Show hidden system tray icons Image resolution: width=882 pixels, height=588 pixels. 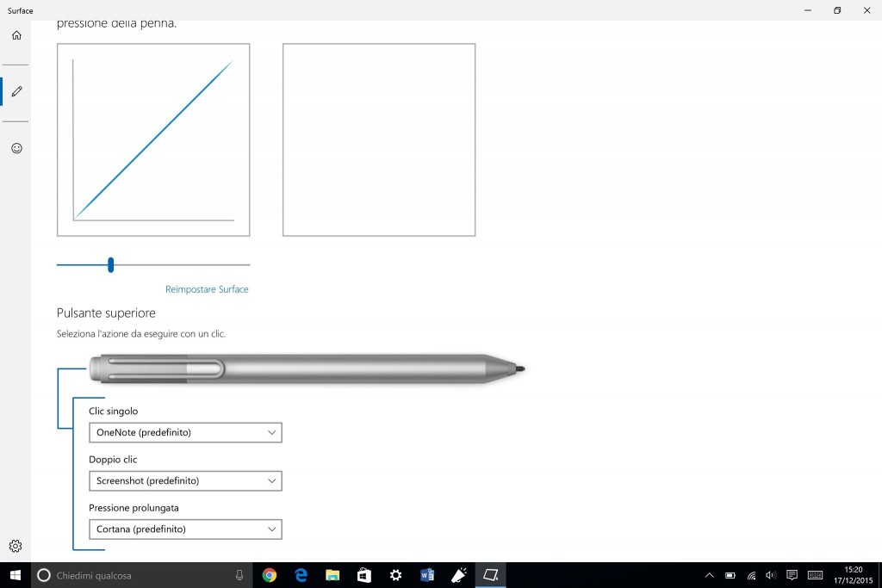(710, 575)
